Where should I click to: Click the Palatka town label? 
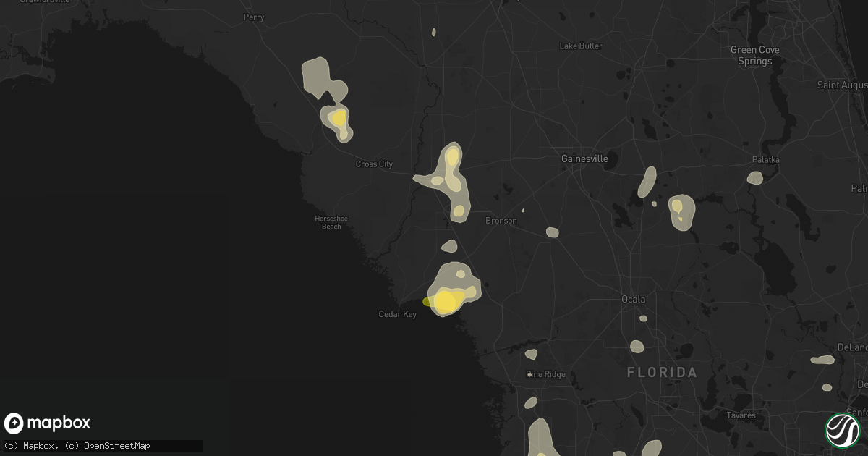pyautogui.click(x=765, y=159)
